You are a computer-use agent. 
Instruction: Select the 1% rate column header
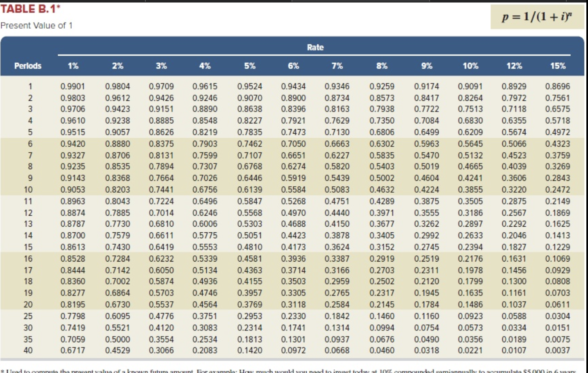coord(73,66)
